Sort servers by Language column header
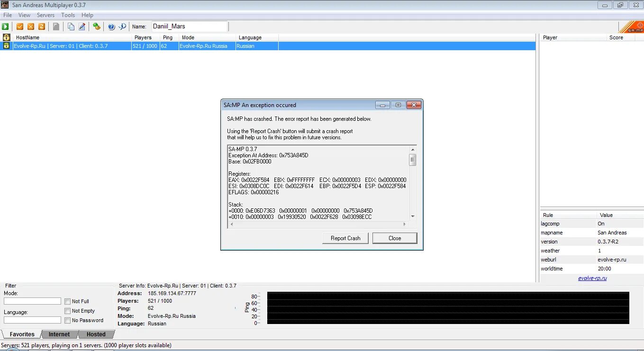 (x=257, y=37)
